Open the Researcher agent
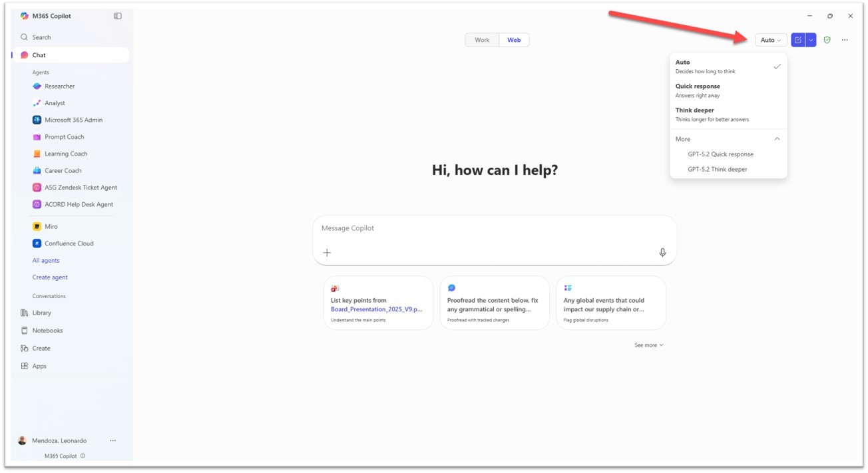The image size is (868, 473). point(59,86)
